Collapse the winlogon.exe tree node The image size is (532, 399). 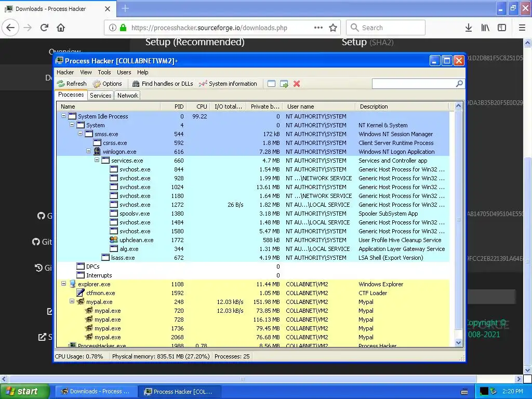[x=88, y=151]
